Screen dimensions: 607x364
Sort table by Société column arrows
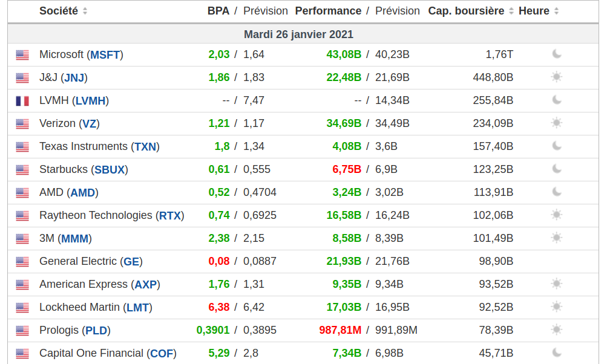pyautogui.click(x=85, y=11)
